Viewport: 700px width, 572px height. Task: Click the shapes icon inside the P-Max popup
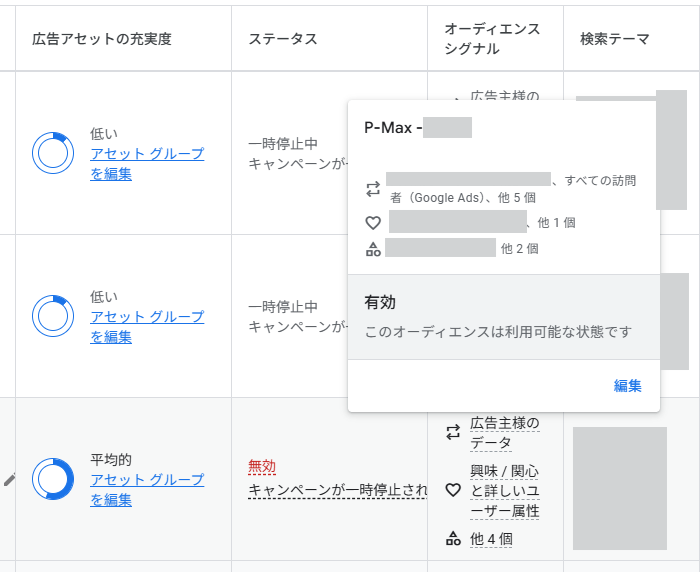[x=373, y=249]
